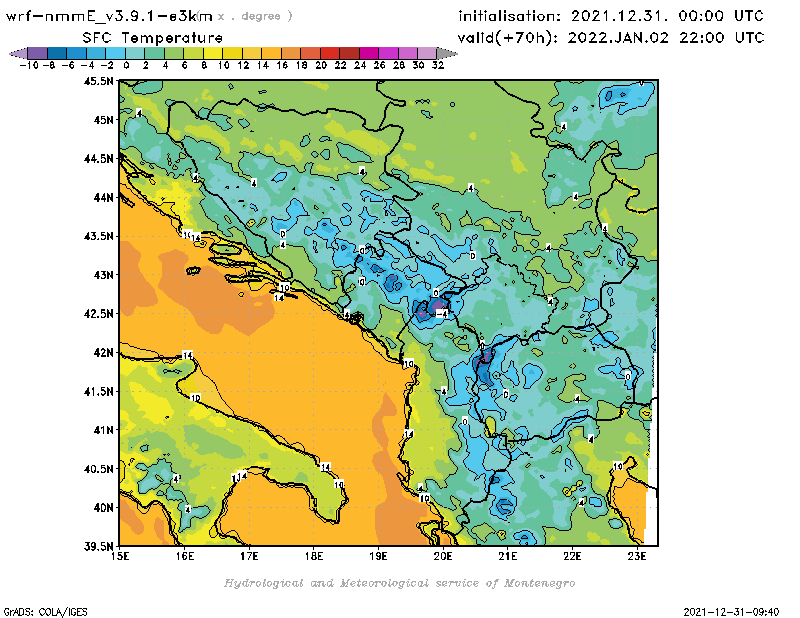
Task: Click the orange legend swatch between 14 and 16
Action: (271, 53)
